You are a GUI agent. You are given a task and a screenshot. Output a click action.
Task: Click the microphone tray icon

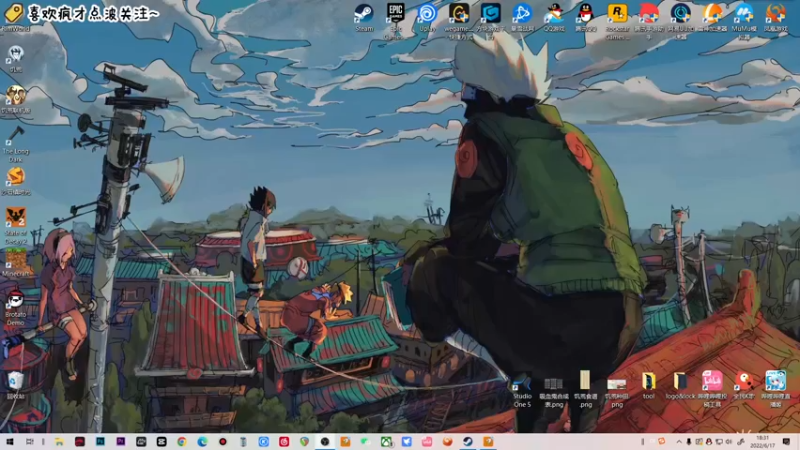[689, 442]
